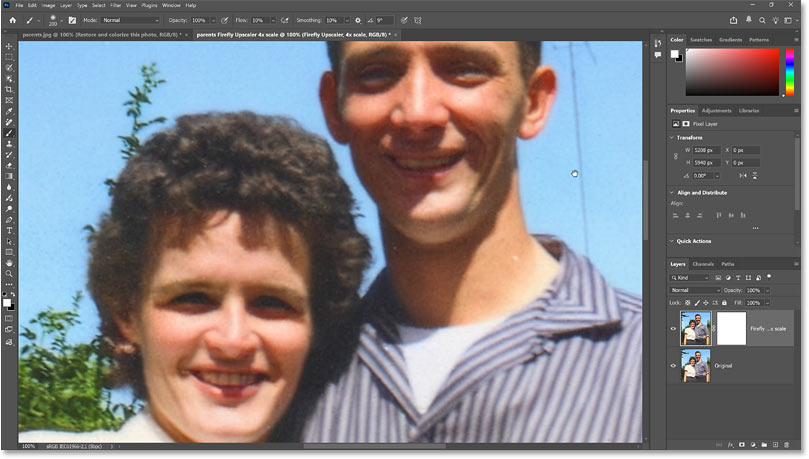809x459 pixels.
Task: Hide the Firefly Upscaler layer
Action: point(673,329)
